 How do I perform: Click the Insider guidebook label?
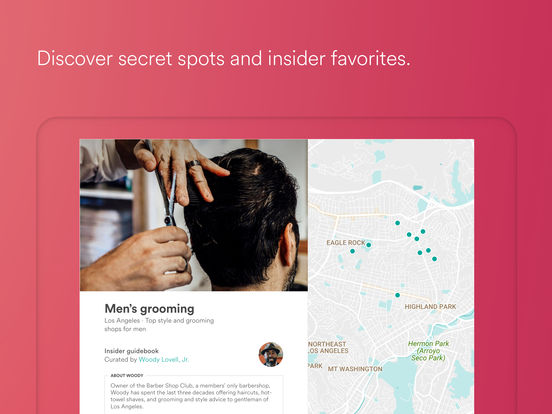click(x=131, y=351)
